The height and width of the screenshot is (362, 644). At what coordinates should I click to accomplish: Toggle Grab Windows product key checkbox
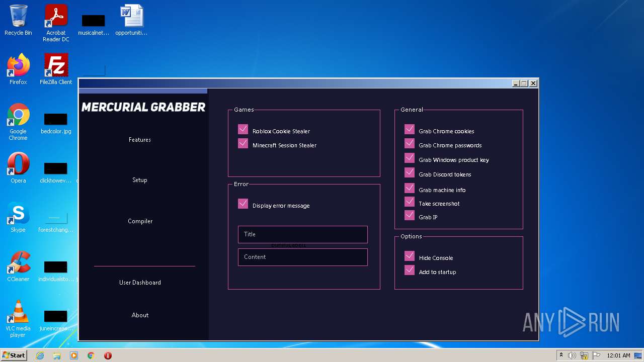click(x=410, y=158)
